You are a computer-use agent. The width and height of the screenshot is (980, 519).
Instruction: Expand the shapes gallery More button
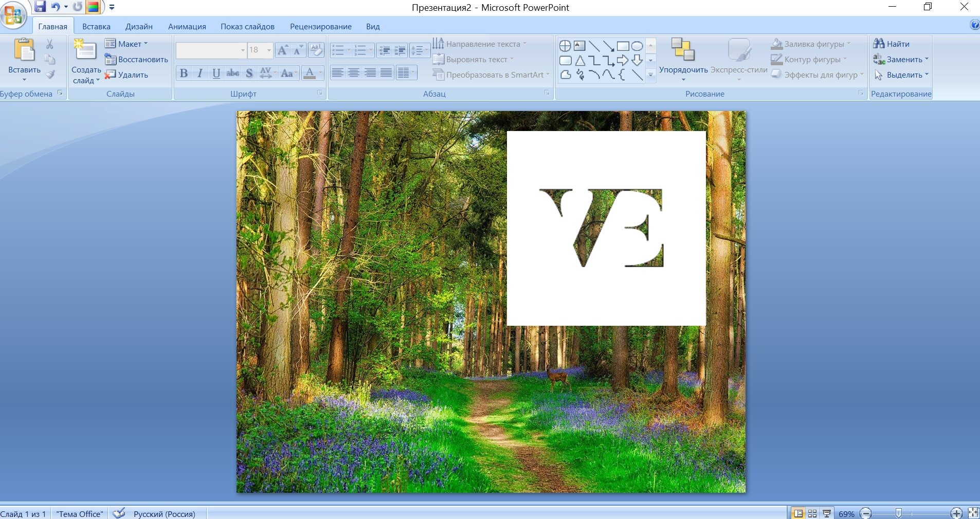point(650,75)
